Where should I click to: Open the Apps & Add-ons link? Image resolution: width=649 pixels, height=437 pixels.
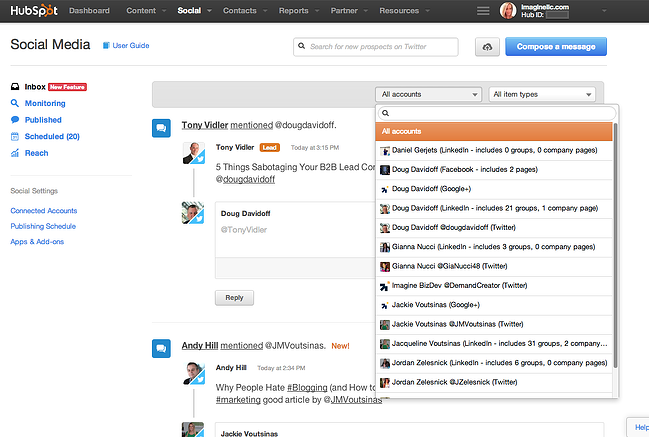tap(37, 242)
